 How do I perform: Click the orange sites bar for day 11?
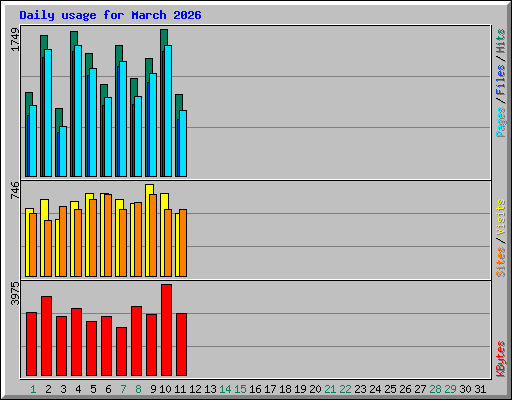(183, 243)
